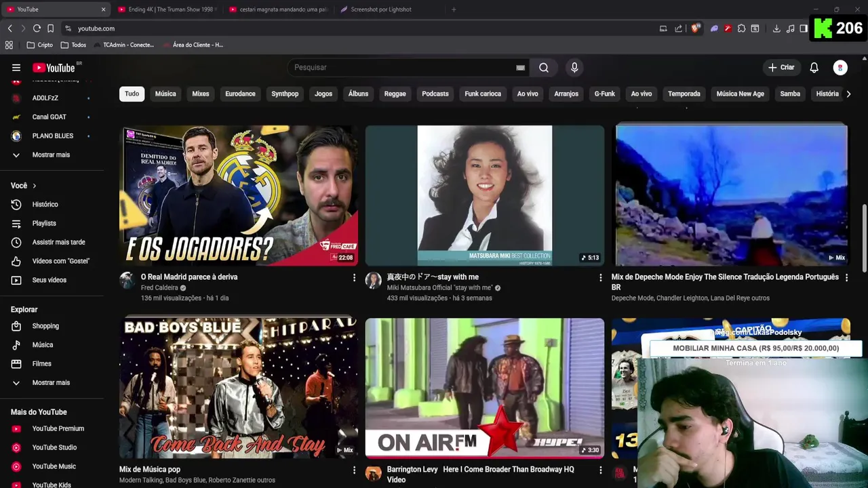
Task: Click the YouTube logo
Action: (54, 68)
